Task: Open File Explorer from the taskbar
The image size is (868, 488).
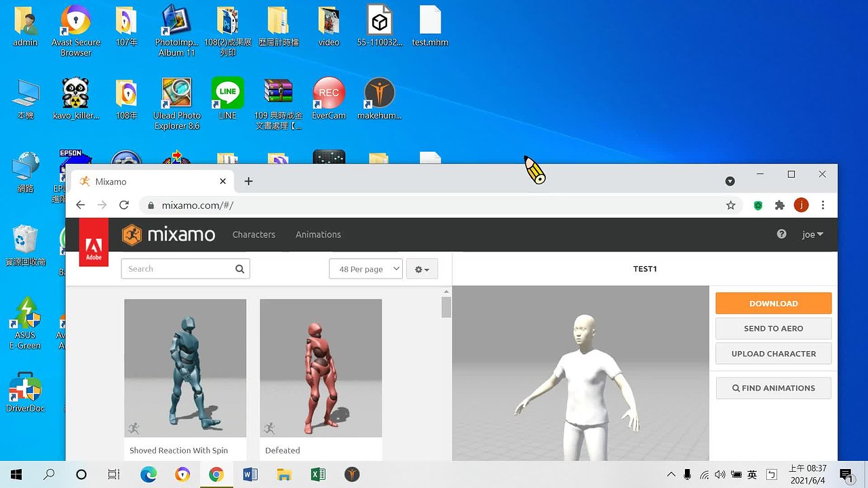Action: (x=284, y=474)
